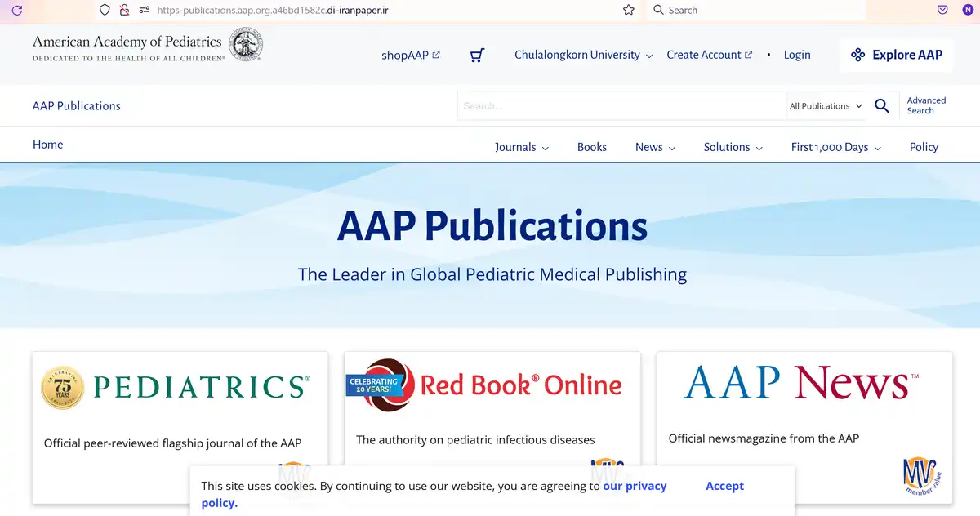Screen dimensions: 980x516
Task: Open the Advanced Search link
Action: click(926, 105)
